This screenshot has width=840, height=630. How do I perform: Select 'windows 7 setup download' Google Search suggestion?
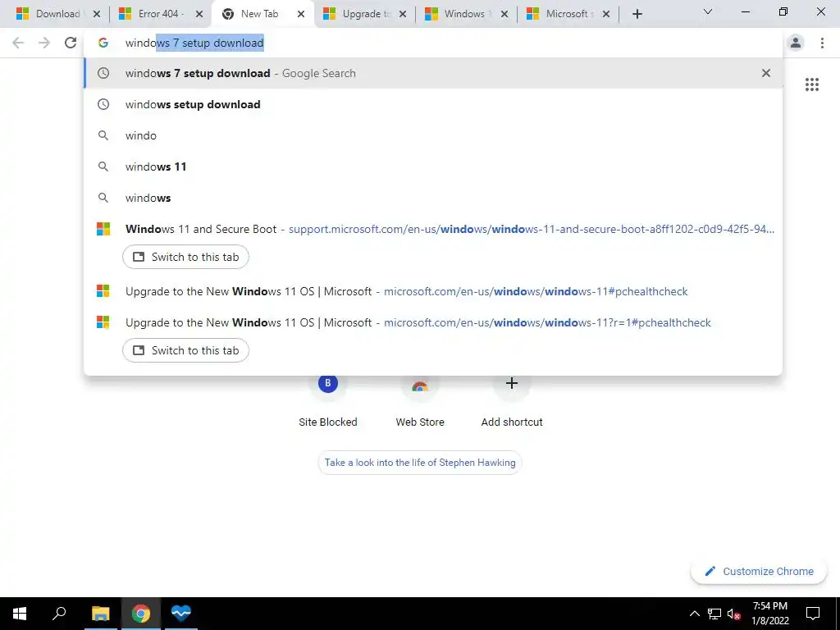433,73
